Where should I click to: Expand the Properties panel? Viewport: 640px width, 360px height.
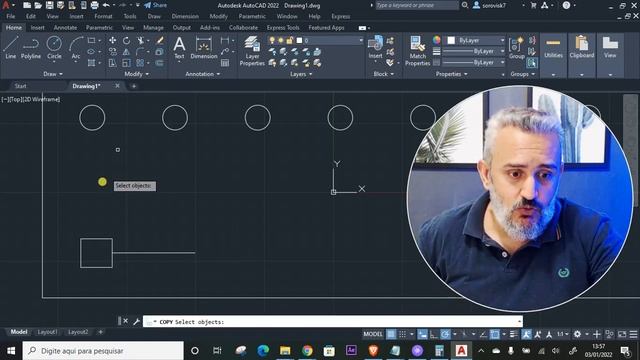click(451, 74)
